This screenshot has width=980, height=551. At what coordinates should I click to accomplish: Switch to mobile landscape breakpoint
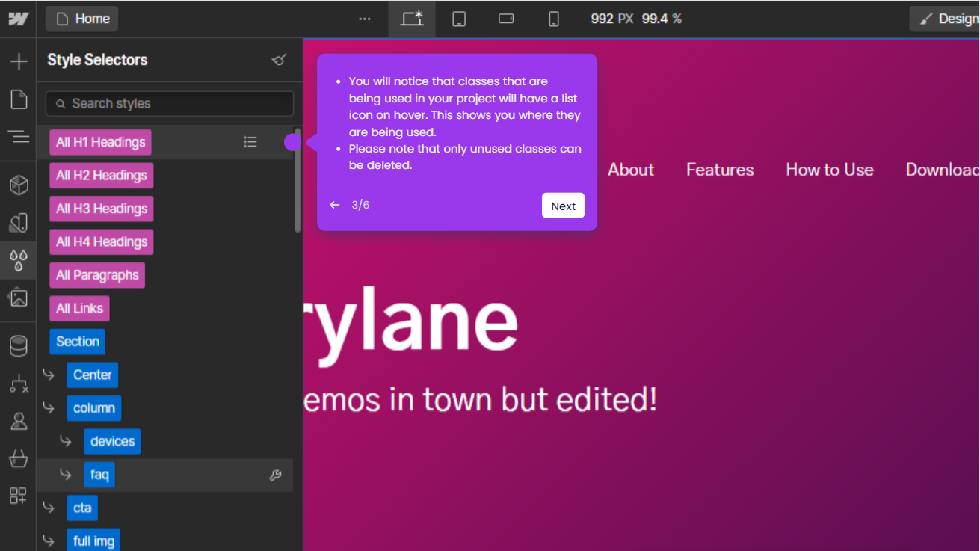pos(506,19)
